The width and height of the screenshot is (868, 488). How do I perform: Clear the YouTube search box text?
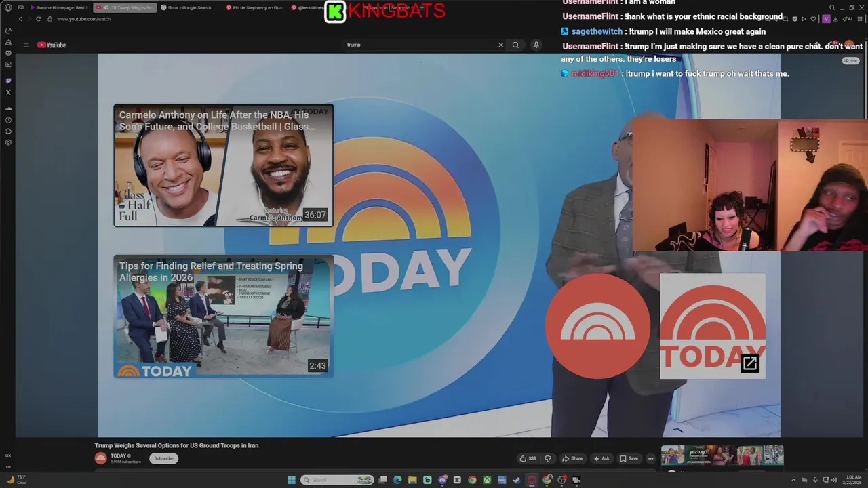[x=500, y=45]
